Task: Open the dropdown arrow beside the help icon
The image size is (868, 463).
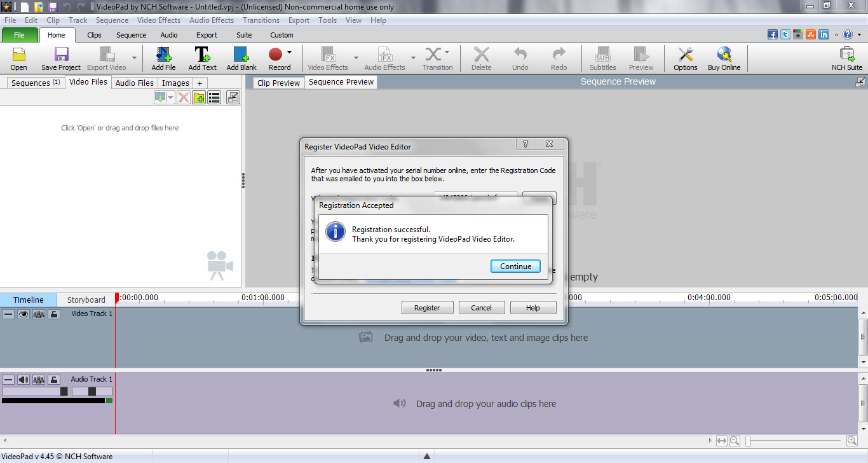Action: click(858, 35)
